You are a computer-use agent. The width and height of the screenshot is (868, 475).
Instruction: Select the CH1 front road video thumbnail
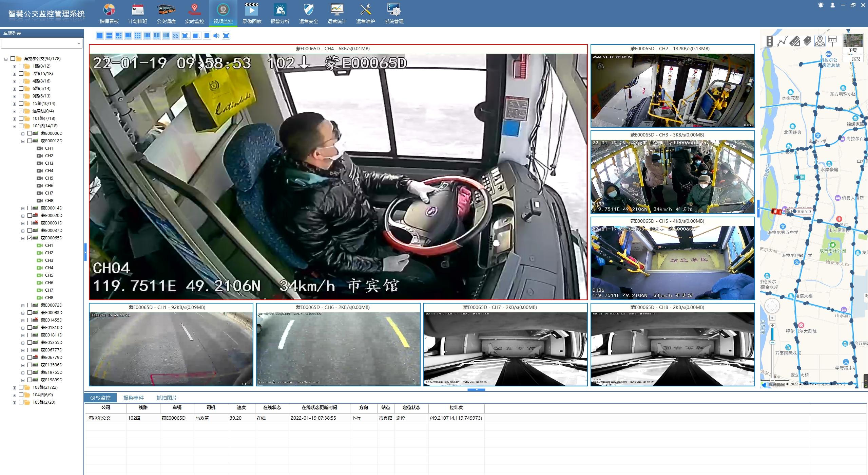click(171, 349)
